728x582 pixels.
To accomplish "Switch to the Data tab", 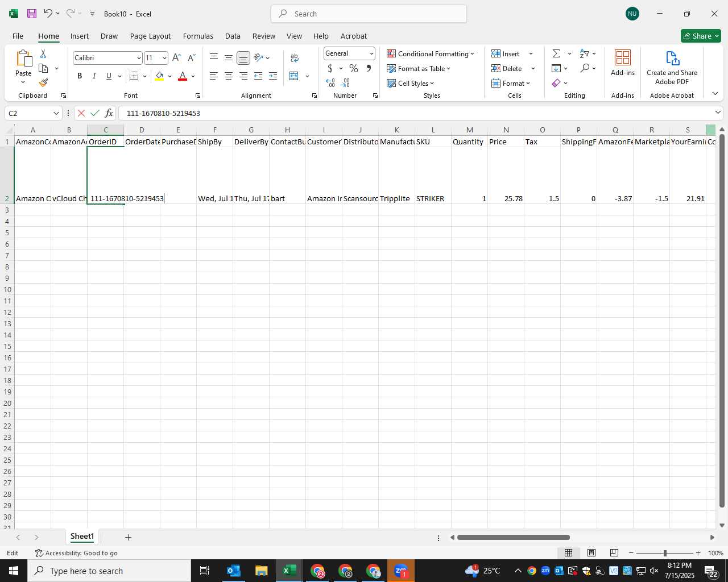I will [x=233, y=36].
